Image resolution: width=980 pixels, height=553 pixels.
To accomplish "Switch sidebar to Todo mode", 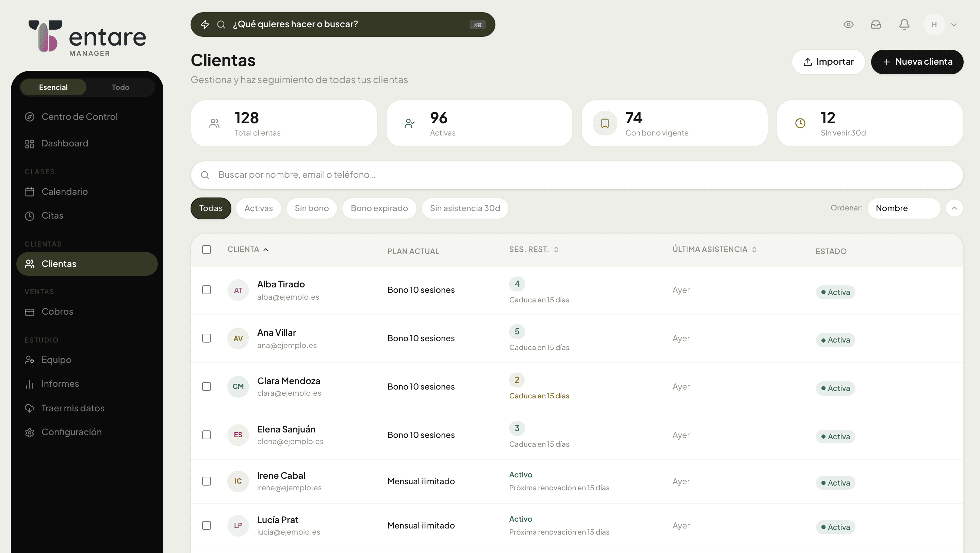I will coord(120,87).
